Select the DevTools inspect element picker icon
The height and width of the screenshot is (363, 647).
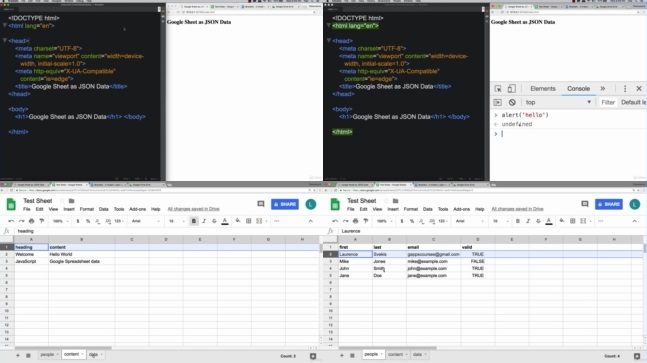498,89
